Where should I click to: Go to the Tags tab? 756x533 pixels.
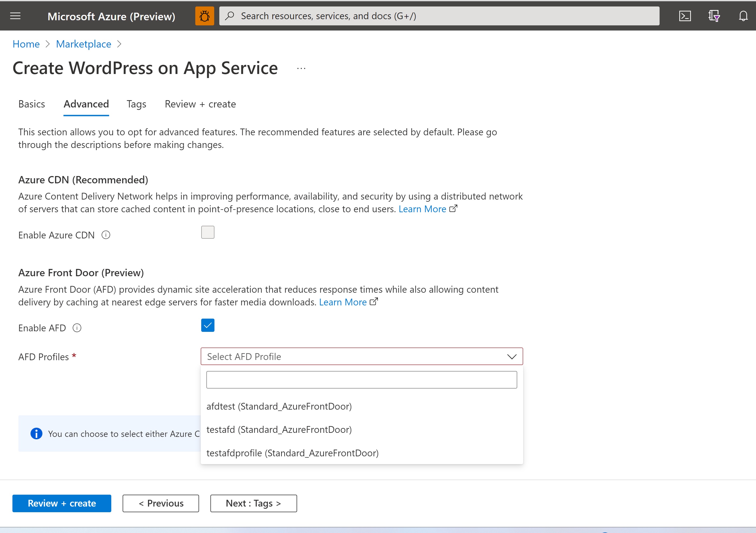pyautogui.click(x=136, y=104)
